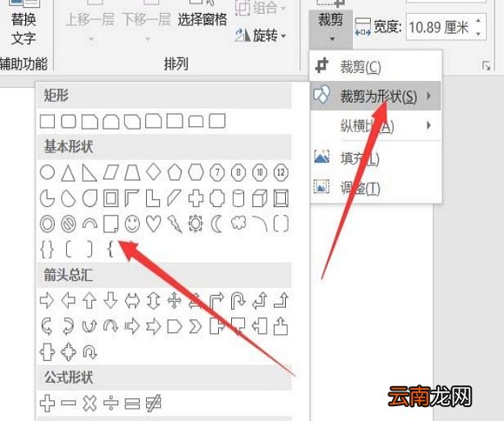Choose the crescent moon shape
The image size is (504, 421).
click(216, 224)
